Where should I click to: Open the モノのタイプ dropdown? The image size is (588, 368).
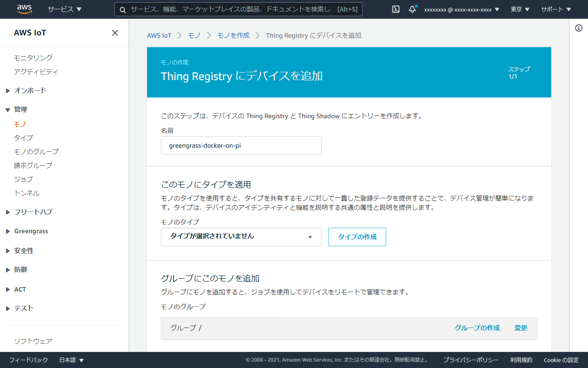tap(241, 237)
